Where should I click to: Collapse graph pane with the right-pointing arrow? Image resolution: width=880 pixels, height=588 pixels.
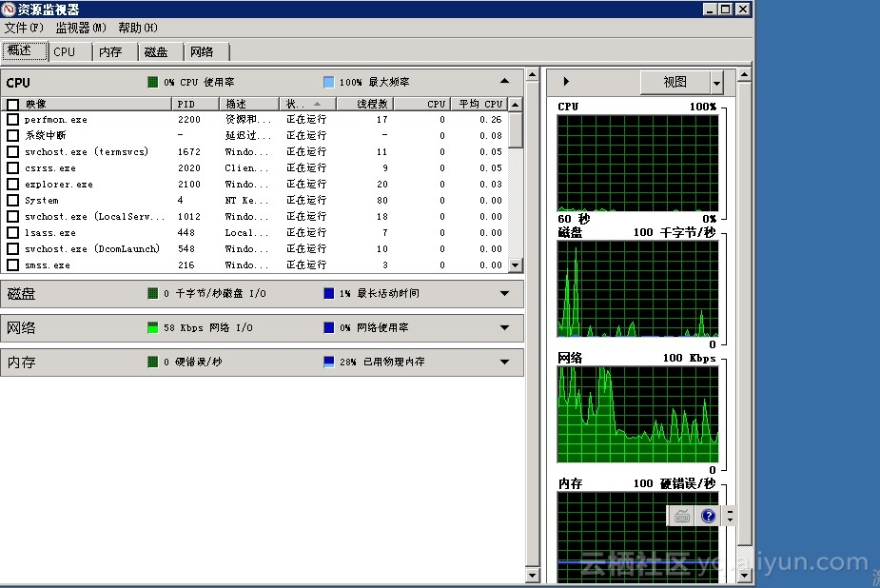pyautogui.click(x=566, y=82)
